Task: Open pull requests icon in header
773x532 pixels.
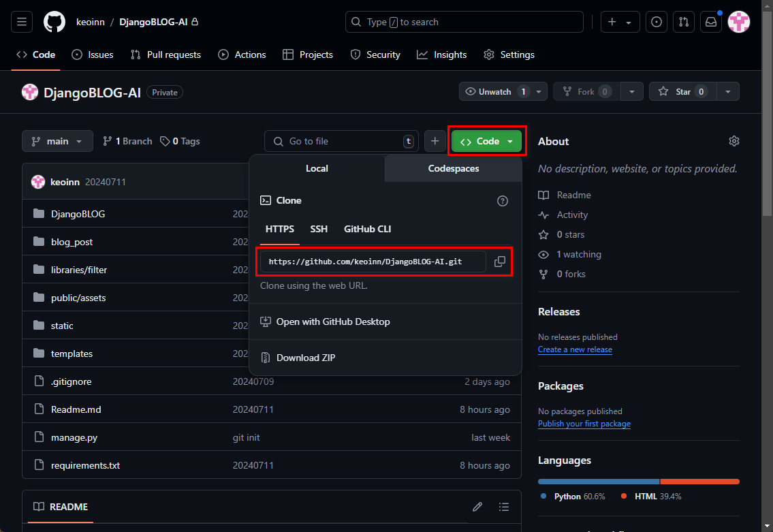Action: point(683,22)
